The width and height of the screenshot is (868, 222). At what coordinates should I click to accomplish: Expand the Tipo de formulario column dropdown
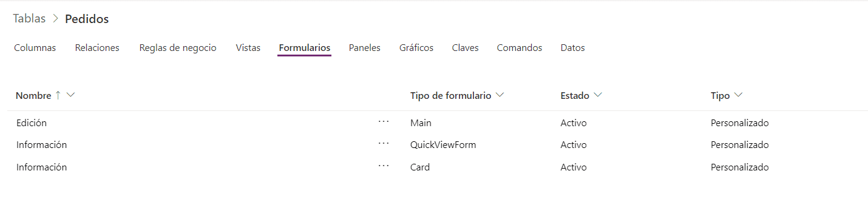pyautogui.click(x=500, y=95)
